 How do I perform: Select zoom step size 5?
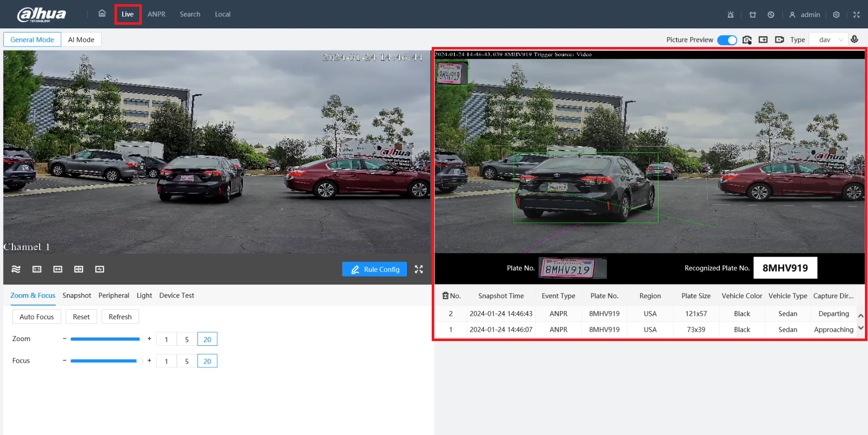coord(187,339)
